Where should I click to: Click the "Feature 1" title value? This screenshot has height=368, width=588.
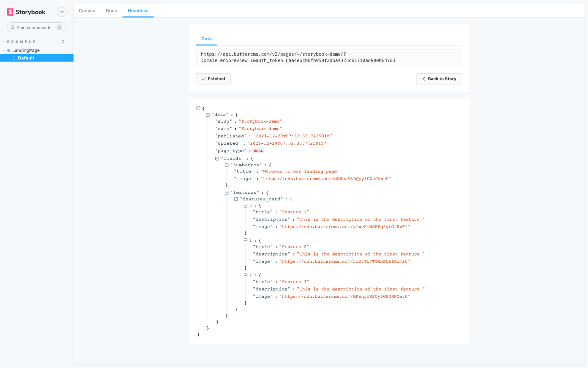pos(294,212)
